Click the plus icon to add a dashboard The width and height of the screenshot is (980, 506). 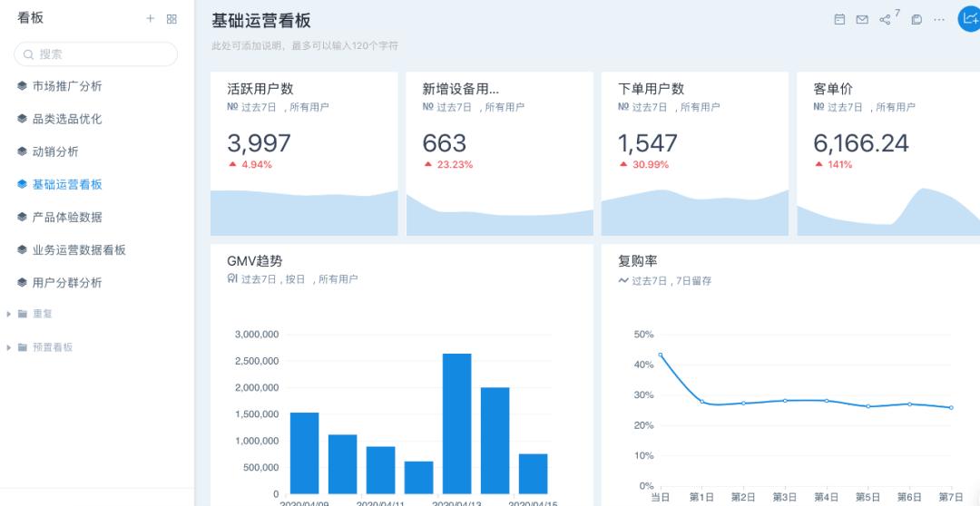coord(150,19)
